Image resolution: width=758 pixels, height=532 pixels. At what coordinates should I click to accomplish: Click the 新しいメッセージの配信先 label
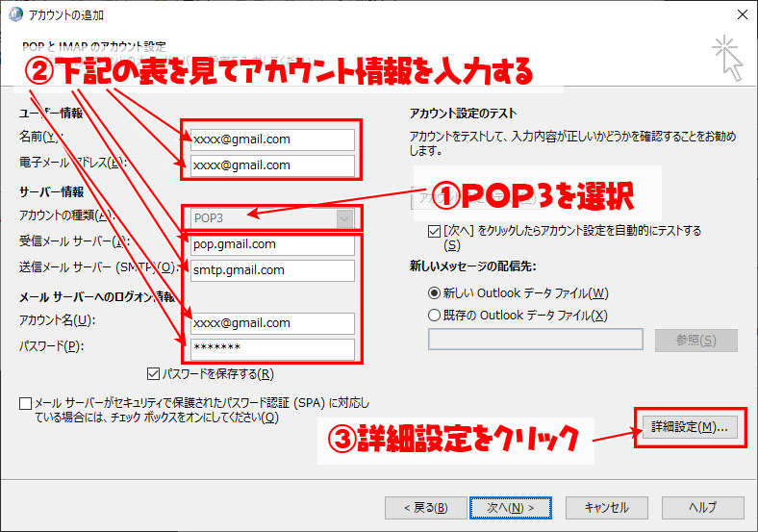click(472, 266)
